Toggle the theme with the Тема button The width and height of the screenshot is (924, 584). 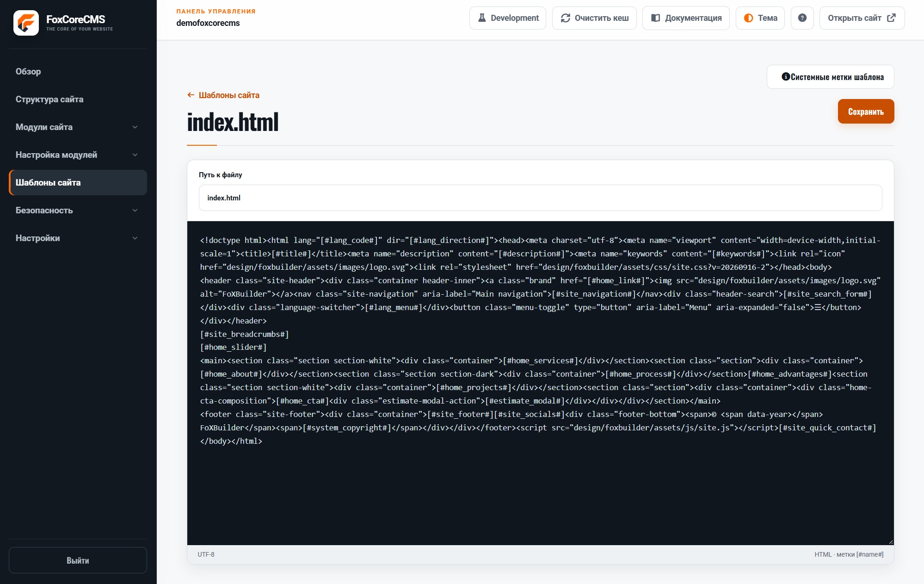[x=760, y=18]
